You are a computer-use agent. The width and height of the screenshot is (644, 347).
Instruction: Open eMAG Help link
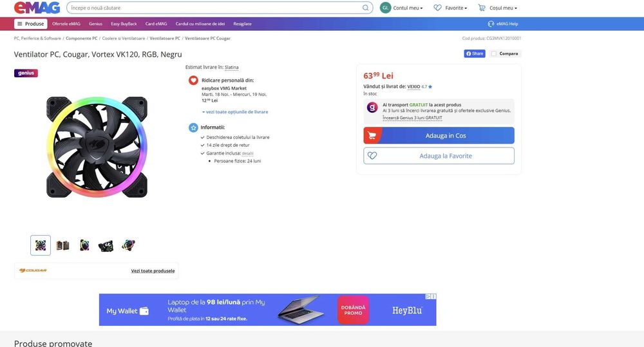tap(507, 24)
